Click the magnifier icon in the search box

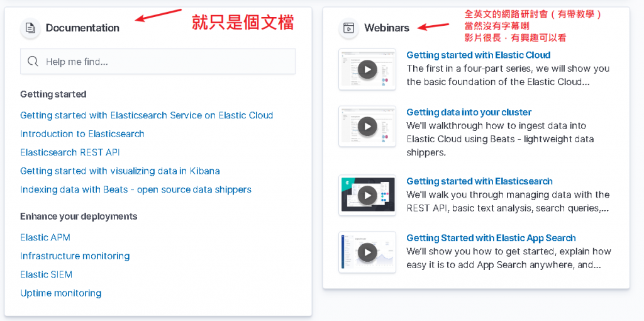pyautogui.click(x=33, y=62)
